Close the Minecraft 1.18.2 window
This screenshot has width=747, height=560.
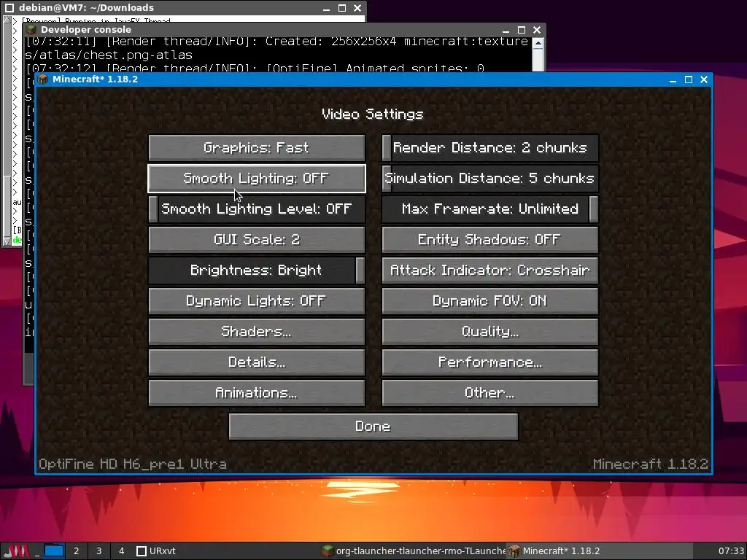click(x=704, y=79)
